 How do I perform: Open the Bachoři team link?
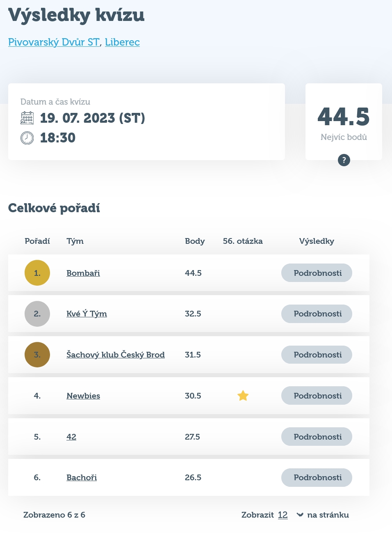click(82, 477)
